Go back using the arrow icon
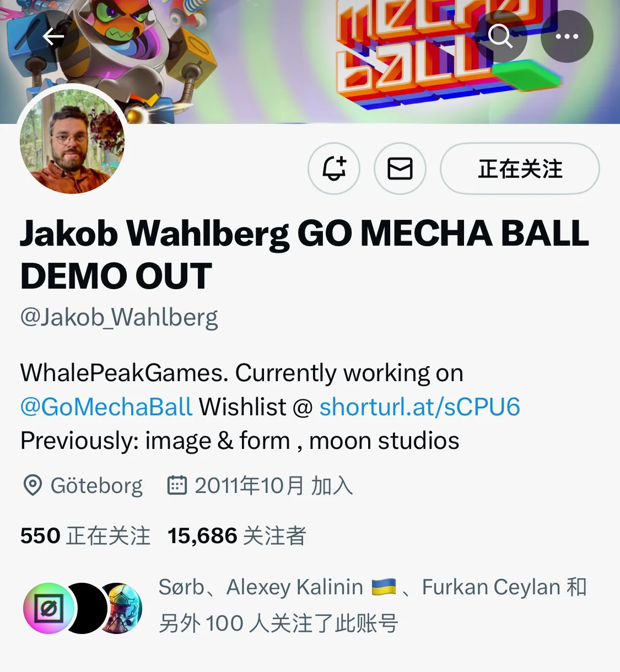620x672 pixels. (53, 37)
